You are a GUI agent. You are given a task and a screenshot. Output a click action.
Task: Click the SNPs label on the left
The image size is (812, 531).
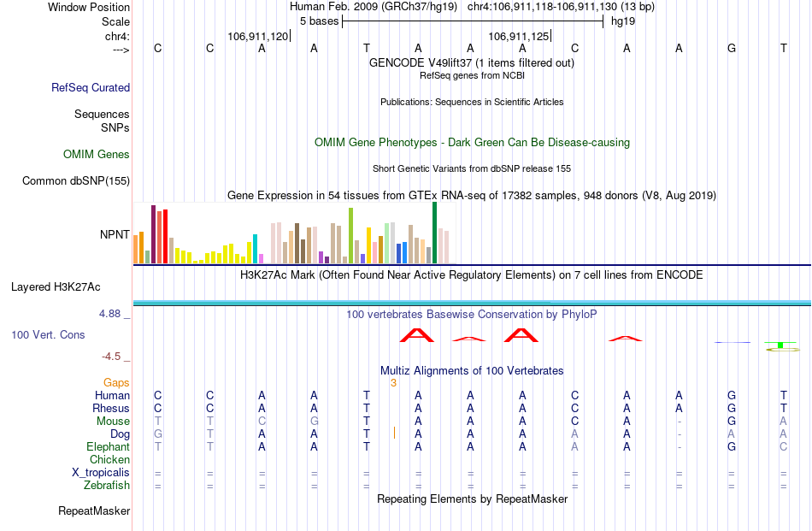pyautogui.click(x=115, y=127)
